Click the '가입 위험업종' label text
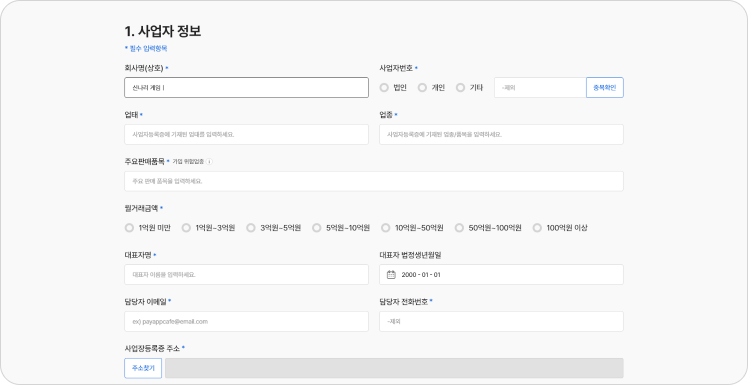The height and width of the screenshot is (385, 748). click(x=188, y=162)
